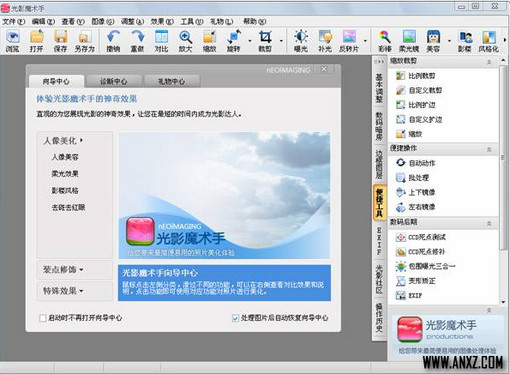Uncheck 处理图片后自动恢复向导中心 checkbox

tap(235, 318)
